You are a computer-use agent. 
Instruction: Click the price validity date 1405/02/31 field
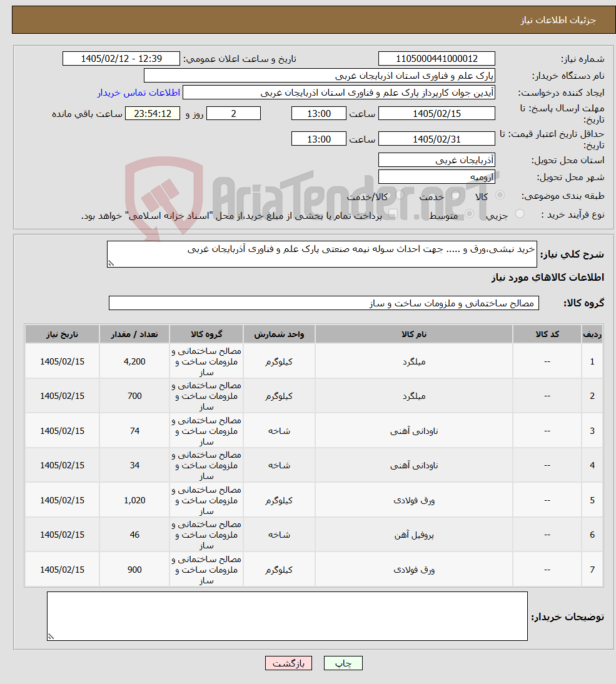437,139
